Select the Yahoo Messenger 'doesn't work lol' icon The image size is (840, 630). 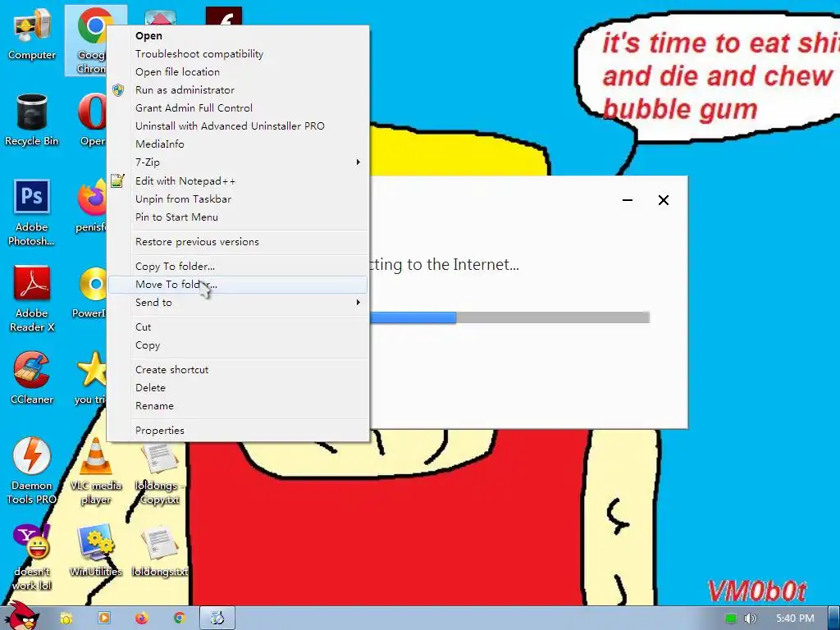coord(32,557)
